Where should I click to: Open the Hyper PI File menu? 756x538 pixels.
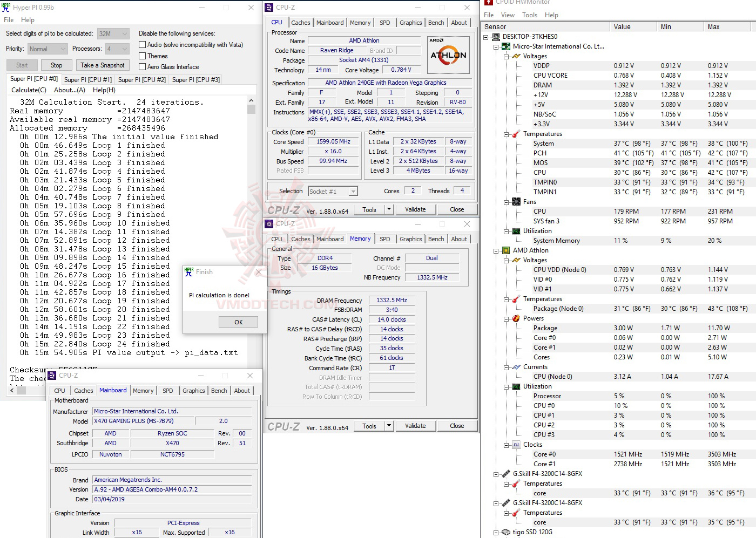(9, 20)
